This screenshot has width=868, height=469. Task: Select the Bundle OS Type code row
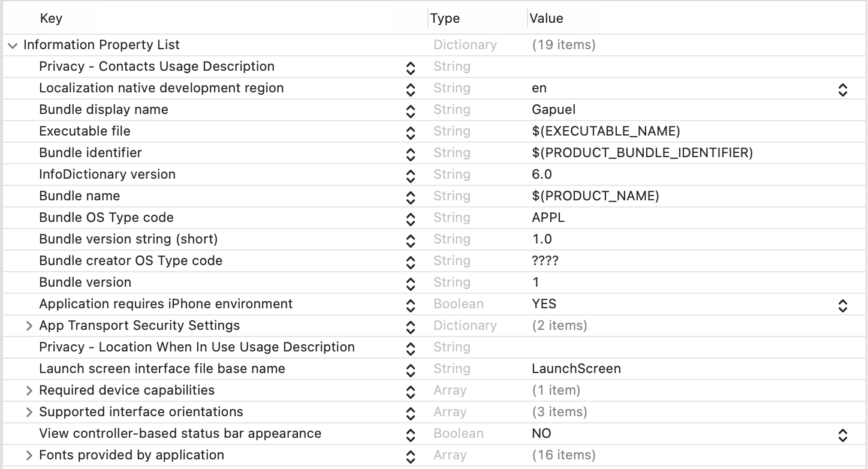[434, 218]
